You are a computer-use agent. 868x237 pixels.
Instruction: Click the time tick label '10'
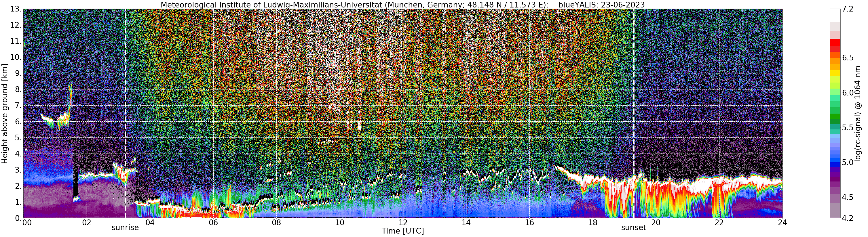coord(340,223)
